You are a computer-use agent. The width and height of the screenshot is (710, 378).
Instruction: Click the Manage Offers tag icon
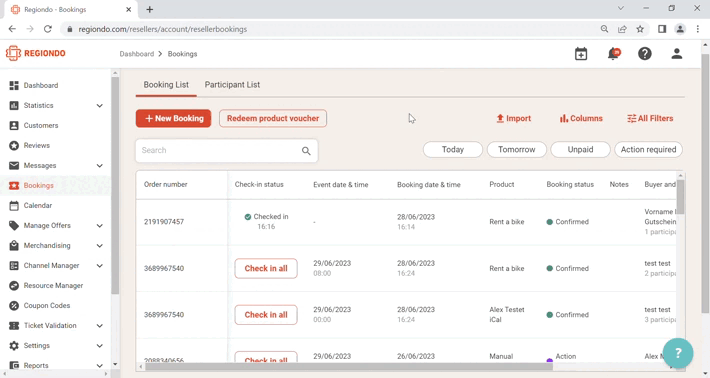14,225
